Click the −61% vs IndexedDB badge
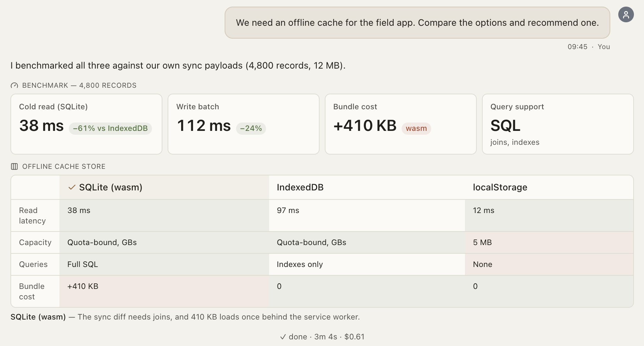This screenshot has height=346, width=644. tap(110, 128)
